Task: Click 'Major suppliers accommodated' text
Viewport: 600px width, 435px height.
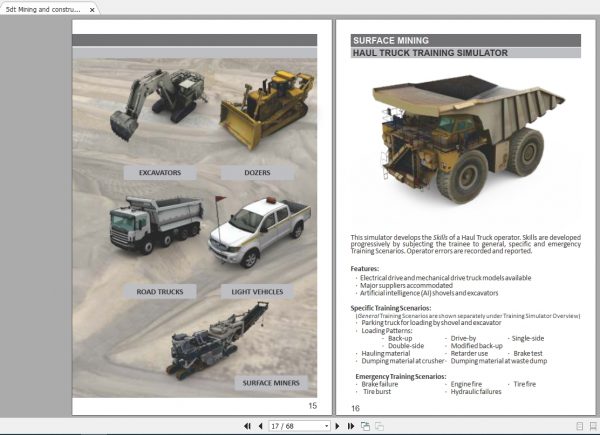Action: (x=406, y=285)
